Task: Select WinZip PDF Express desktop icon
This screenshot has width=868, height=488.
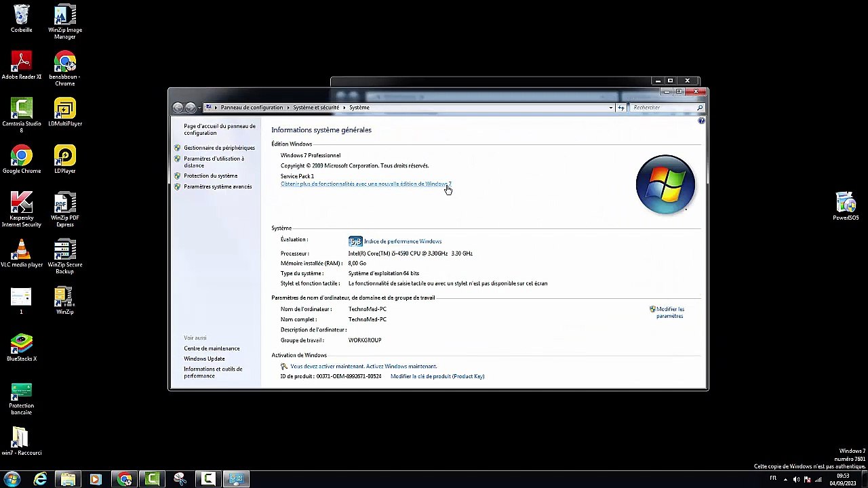Action: [65, 209]
